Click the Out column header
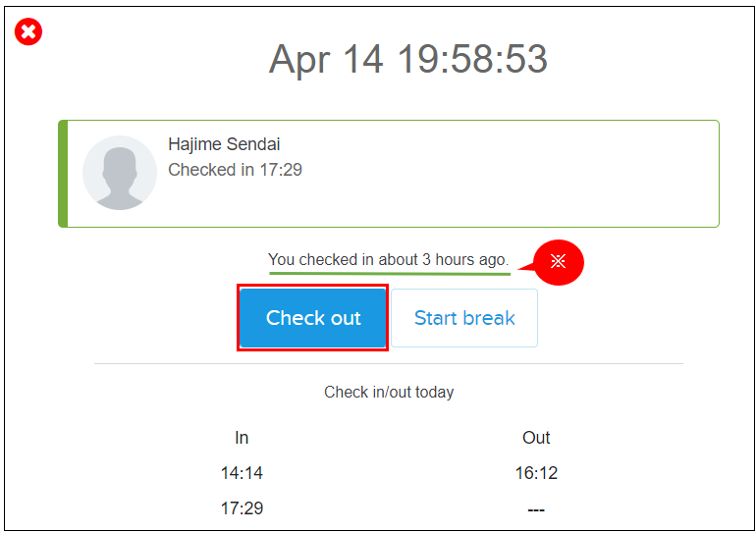The height and width of the screenshot is (533, 756). coord(536,438)
